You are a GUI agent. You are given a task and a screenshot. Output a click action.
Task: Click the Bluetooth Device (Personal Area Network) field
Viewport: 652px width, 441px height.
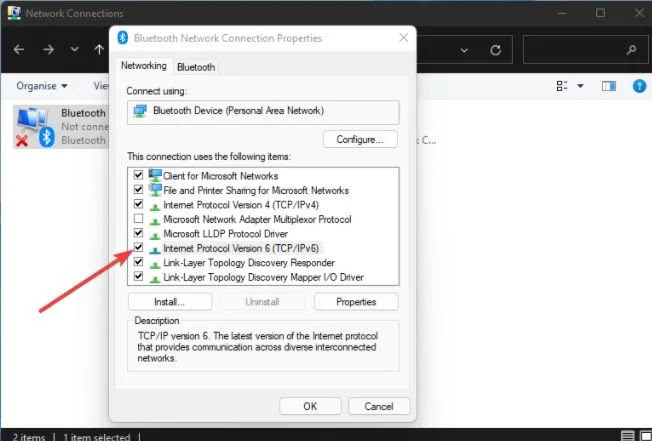click(263, 111)
